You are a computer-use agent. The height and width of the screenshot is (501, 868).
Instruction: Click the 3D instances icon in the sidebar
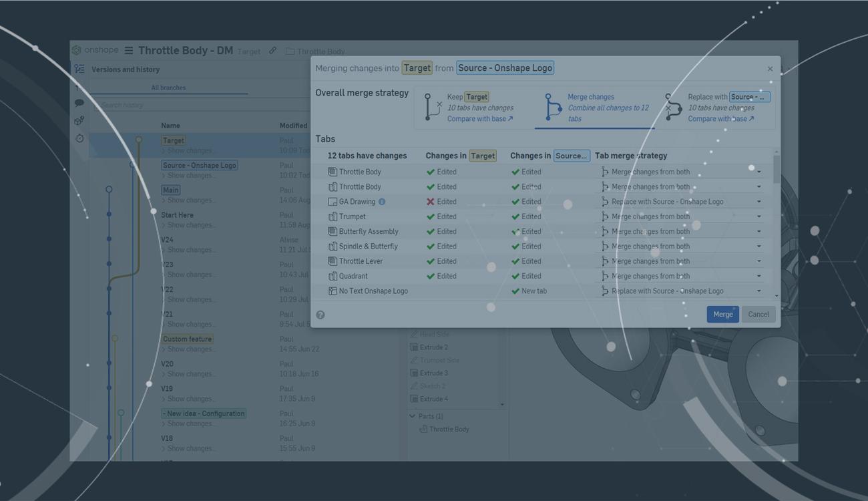[x=79, y=120]
